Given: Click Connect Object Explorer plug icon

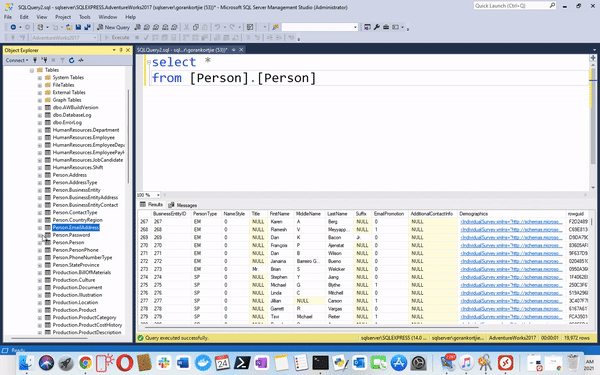Looking at the screenshot, I should coord(35,60).
